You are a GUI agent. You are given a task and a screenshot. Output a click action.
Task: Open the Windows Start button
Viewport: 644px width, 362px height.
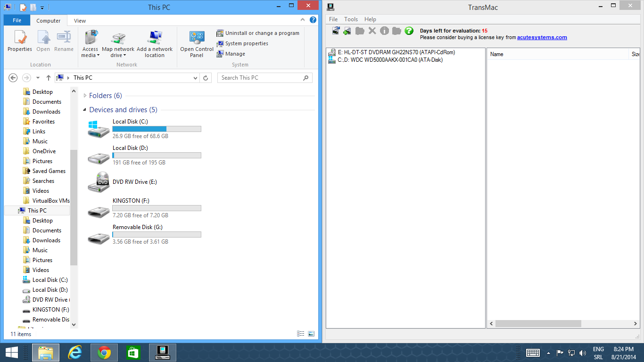pyautogui.click(x=12, y=352)
